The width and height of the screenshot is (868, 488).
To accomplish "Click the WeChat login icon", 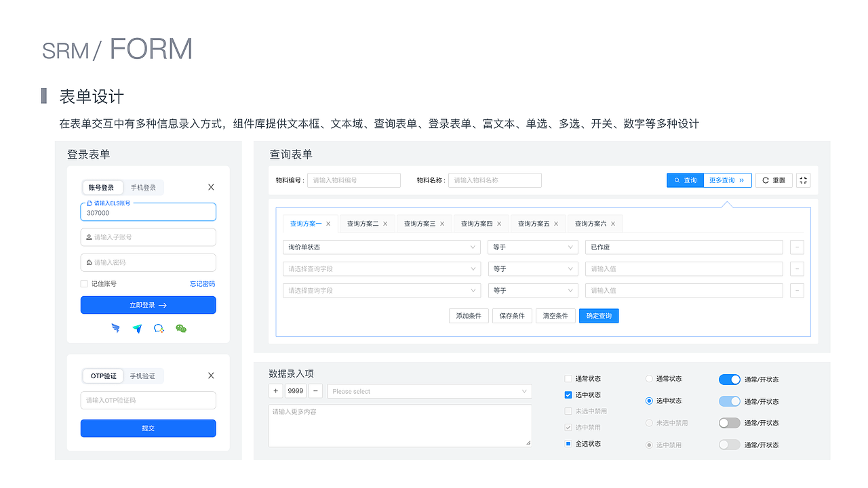I will click(x=181, y=329).
